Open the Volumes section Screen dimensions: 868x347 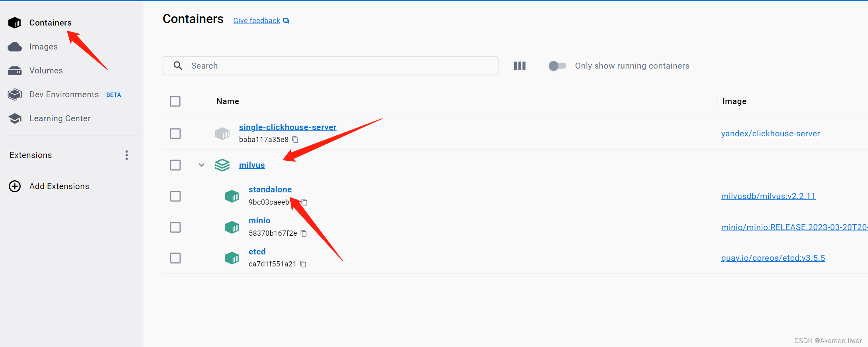(x=46, y=71)
